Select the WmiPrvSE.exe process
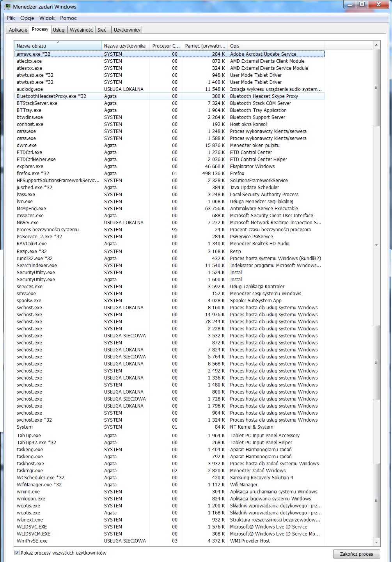This screenshot has height=562, width=392. (169, 541)
